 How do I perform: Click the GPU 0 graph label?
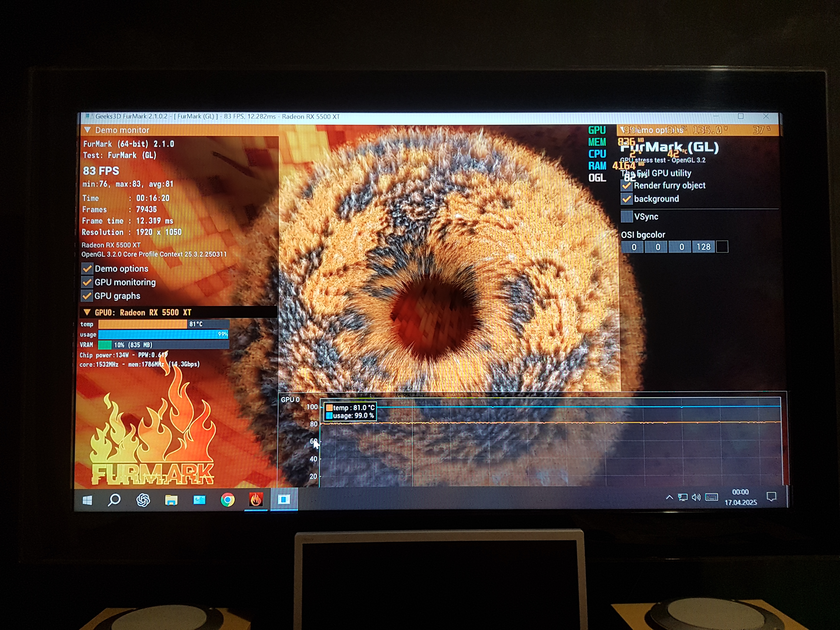[290, 400]
